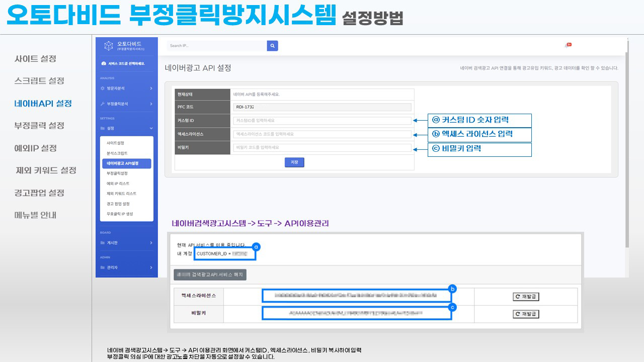The height and width of the screenshot is (362, 644).
Task: Click the wrench icon beside 부정클릭분석
Action: click(x=103, y=104)
